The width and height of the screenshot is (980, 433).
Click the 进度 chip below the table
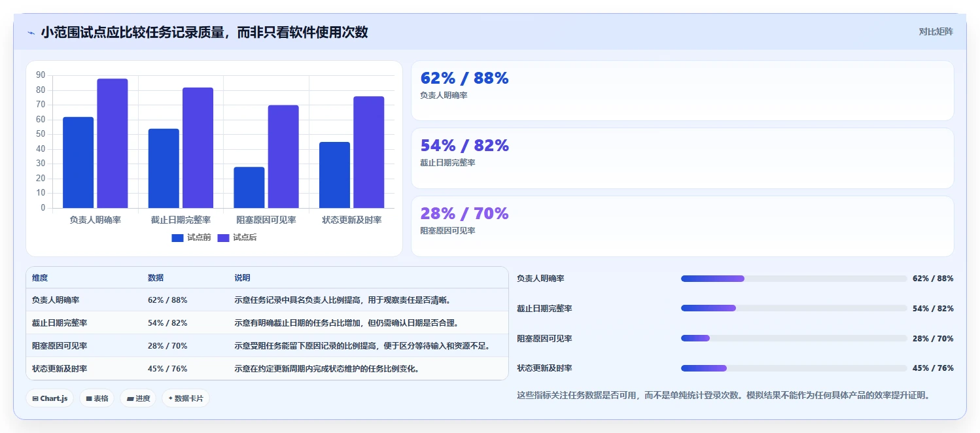point(138,398)
